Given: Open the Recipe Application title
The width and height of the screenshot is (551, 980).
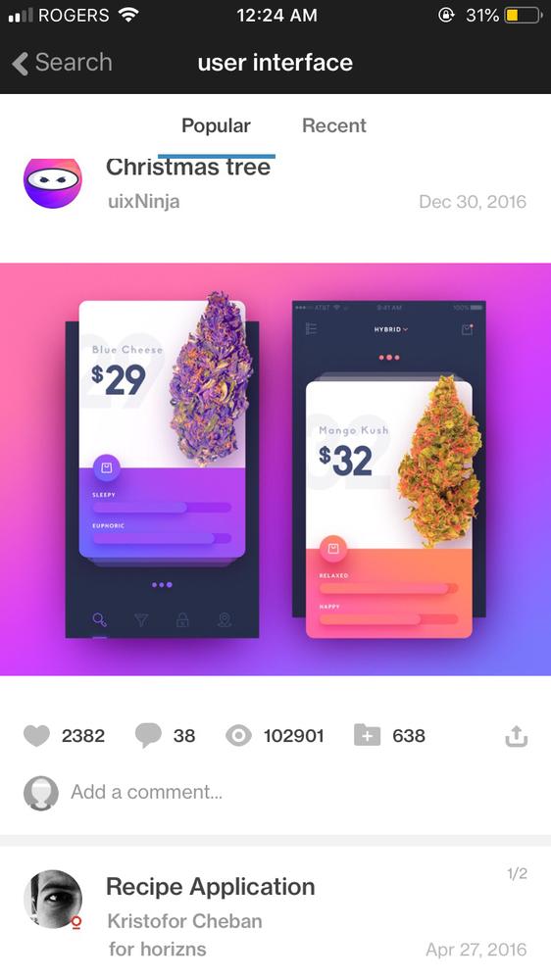Looking at the screenshot, I should 210,887.
